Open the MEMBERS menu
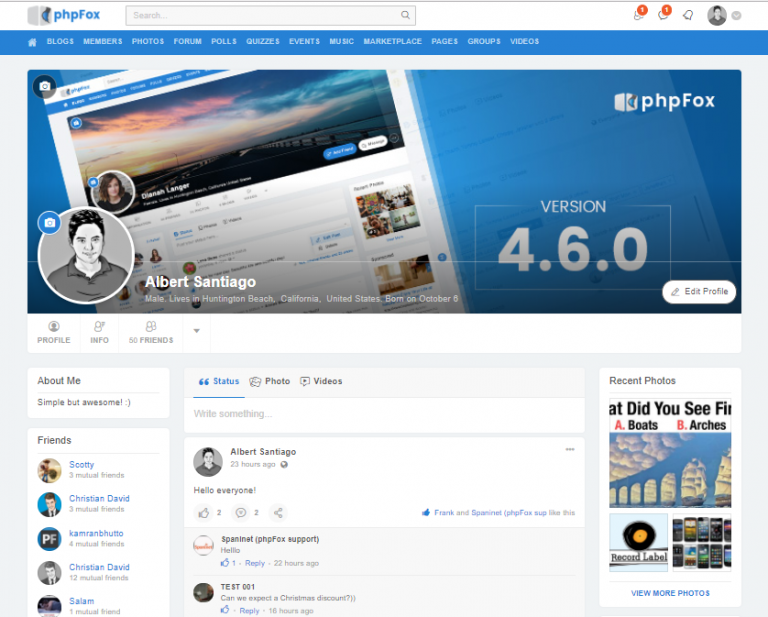The height and width of the screenshot is (617, 768). (x=103, y=42)
